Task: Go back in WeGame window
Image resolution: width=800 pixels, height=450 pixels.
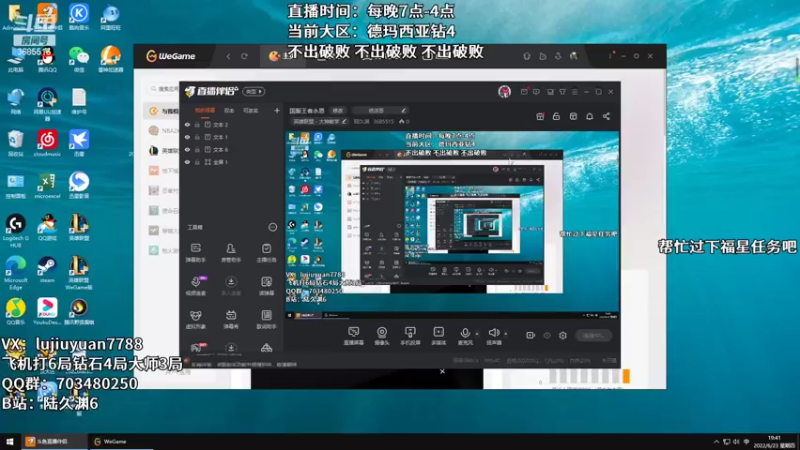Action: (228, 56)
